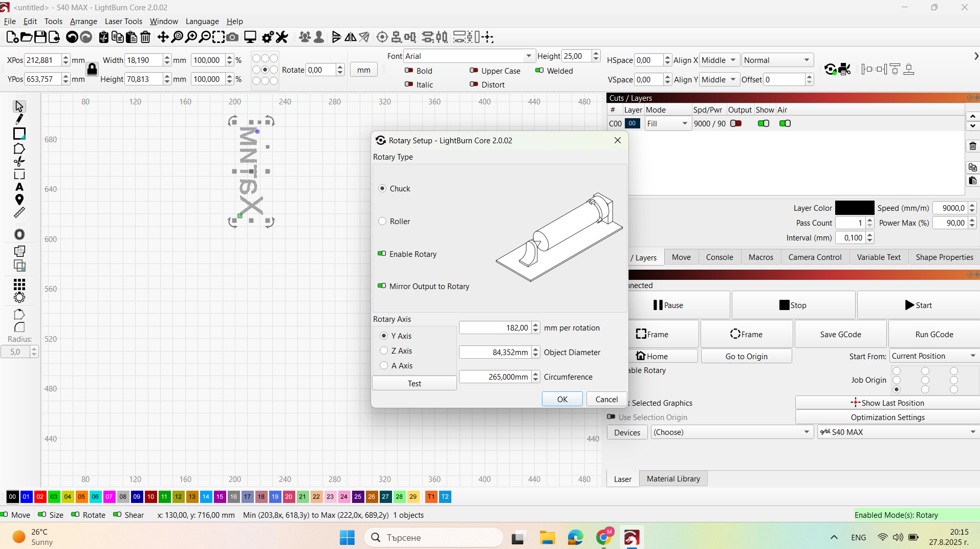Screen dimensions: 980x549
Task: Expand the Start From dropdown
Action: pyautogui.click(x=933, y=356)
